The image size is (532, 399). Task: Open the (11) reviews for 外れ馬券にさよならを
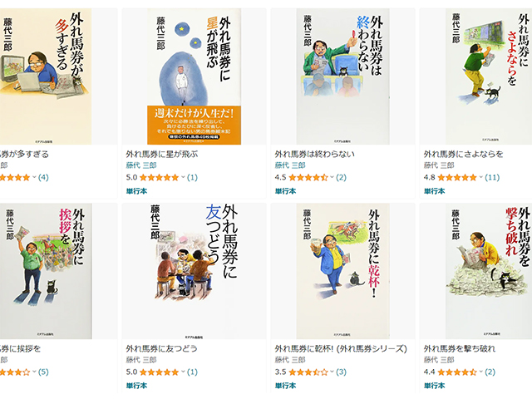pyautogui.click(x=492, y=177)
